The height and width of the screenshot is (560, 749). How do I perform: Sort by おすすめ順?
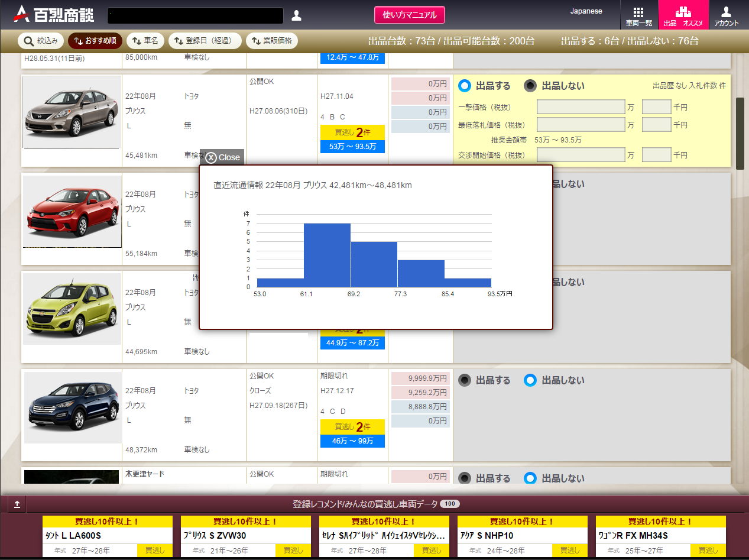pyautogui.click(x=95, y=41)
